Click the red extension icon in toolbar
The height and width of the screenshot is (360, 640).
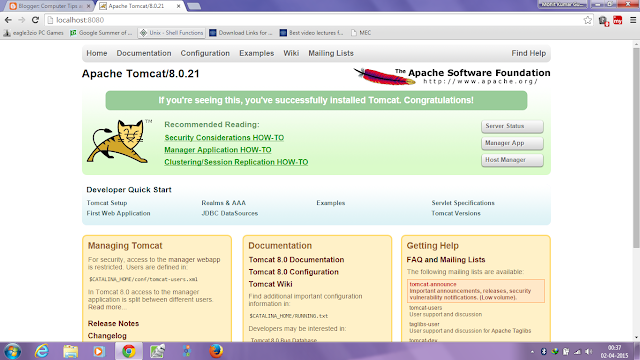point(618,20)
